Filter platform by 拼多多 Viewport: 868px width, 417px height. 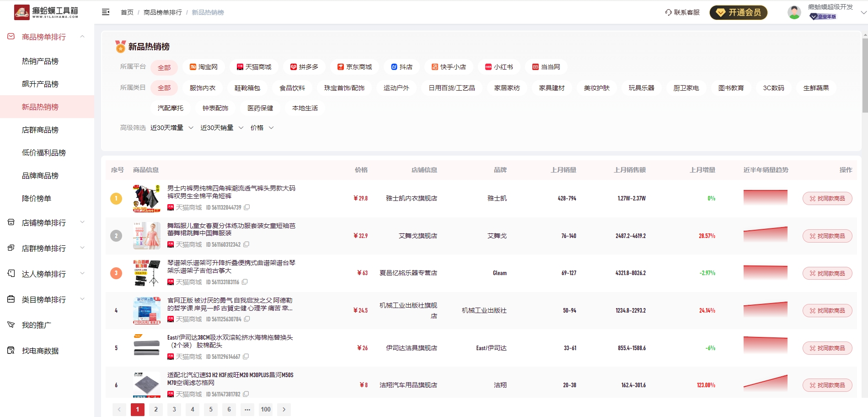(x=304, y=67)
